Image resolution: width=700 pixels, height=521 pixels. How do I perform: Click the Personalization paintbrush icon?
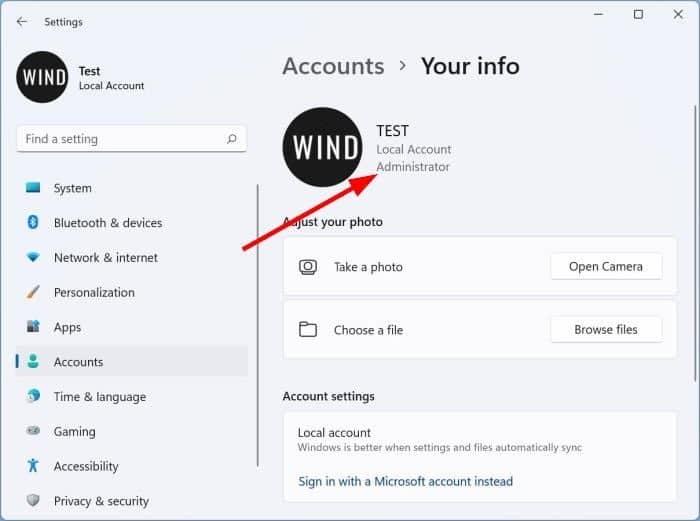tap(33, 292)
